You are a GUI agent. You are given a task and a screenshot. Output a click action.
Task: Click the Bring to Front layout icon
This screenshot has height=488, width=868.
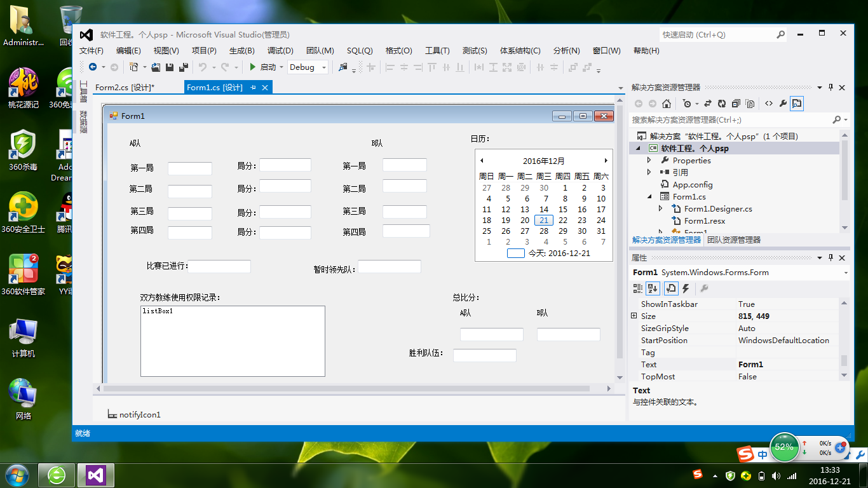pyautogui.click(x=573, y=67)
